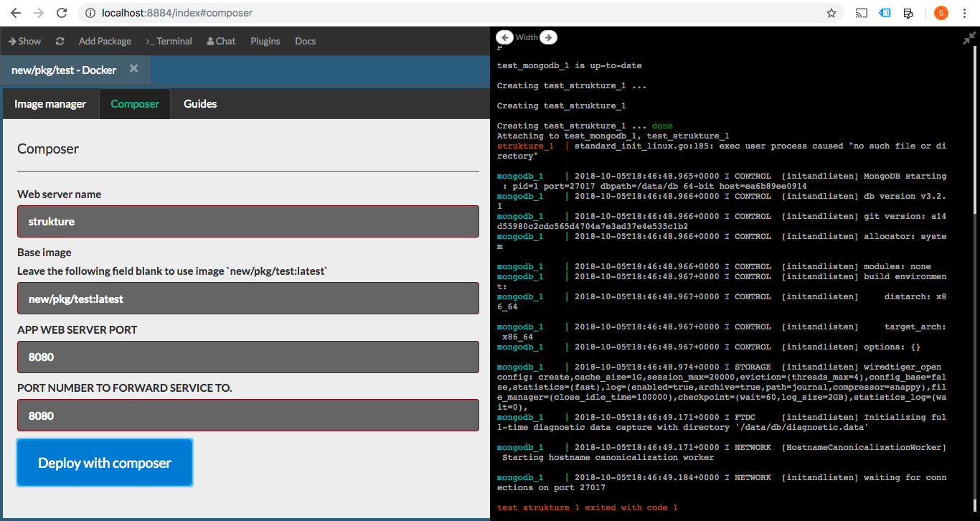Click the Base image input field
Viewport: 980px width, 521px height.
coord(248,298)
